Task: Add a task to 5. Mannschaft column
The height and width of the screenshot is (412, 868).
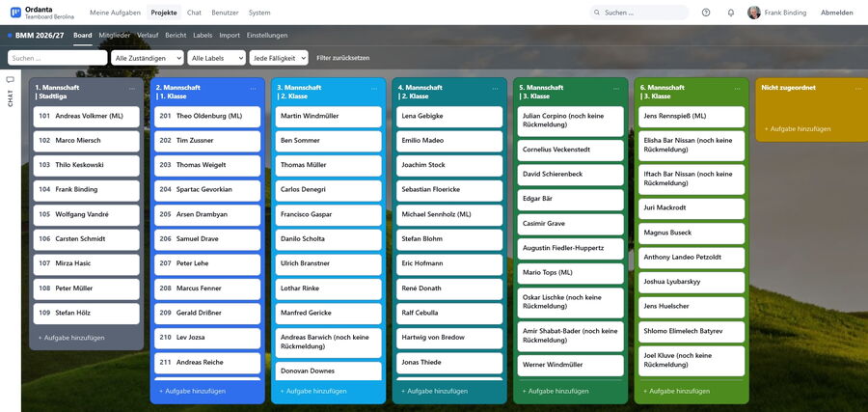Action: (556, 391)
